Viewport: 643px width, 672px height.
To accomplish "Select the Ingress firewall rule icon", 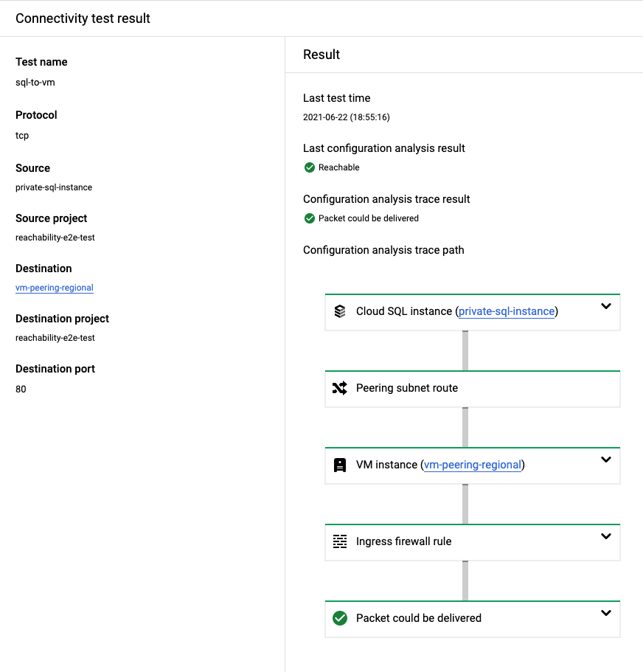I will tap(340, 541).
